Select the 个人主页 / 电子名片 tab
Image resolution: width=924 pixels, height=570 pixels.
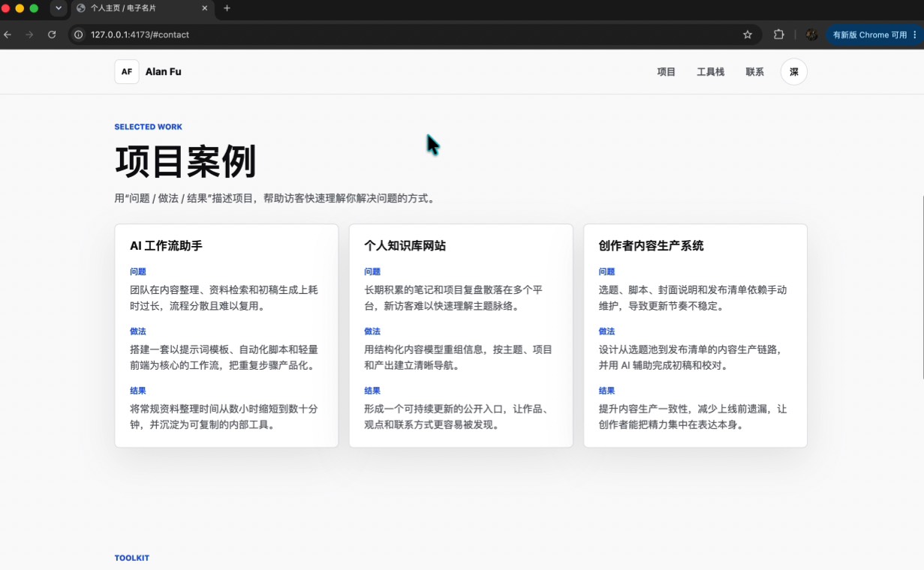pos(142,9)
